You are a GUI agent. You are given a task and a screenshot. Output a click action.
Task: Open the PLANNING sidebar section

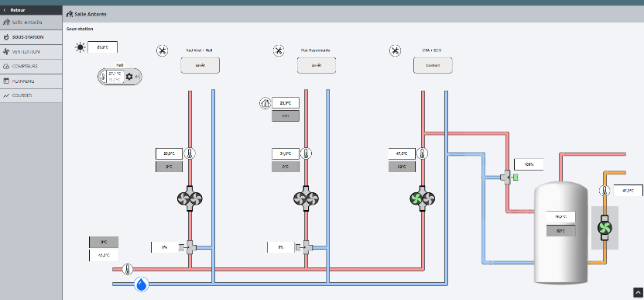(31, 81)
